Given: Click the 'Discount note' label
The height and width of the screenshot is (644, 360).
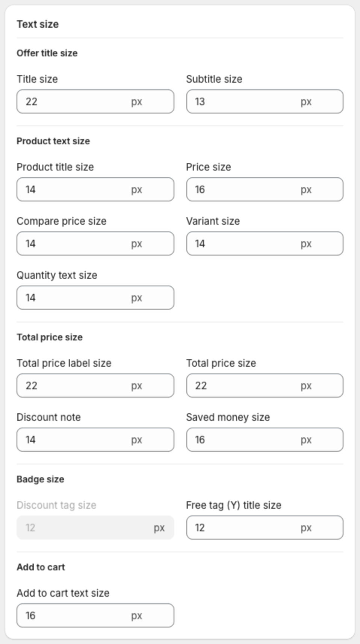Looking at the screenshot, I should [49, 417].
